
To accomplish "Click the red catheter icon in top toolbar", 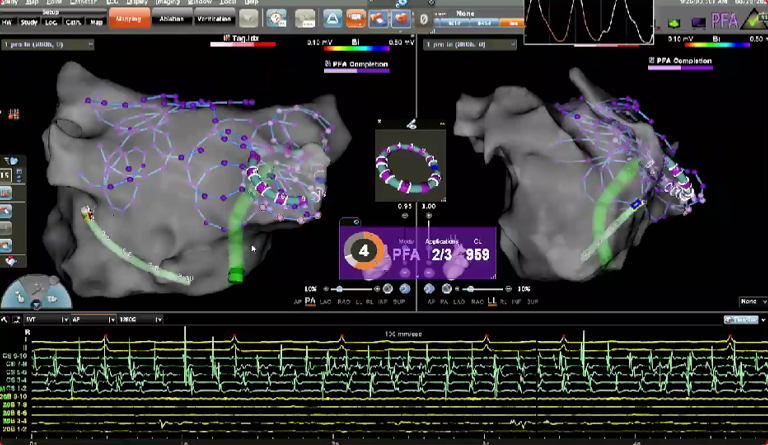I will click(x=378, y=18).
